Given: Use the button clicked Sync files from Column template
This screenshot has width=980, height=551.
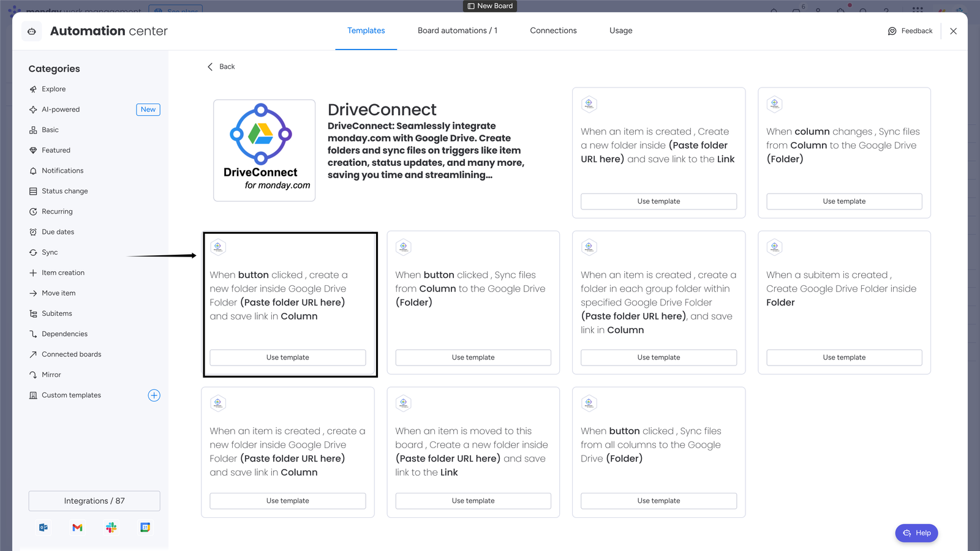Looking at the screenshot, I should coord(473,358).
